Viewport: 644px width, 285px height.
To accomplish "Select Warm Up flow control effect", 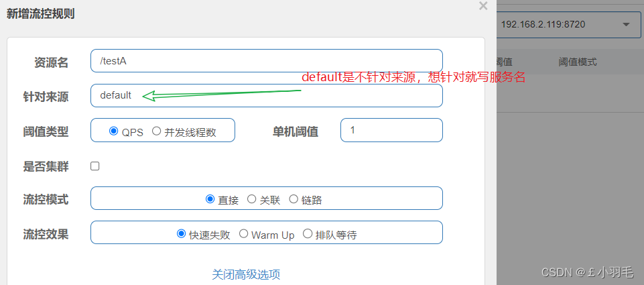I will click(x=243, y=233).
